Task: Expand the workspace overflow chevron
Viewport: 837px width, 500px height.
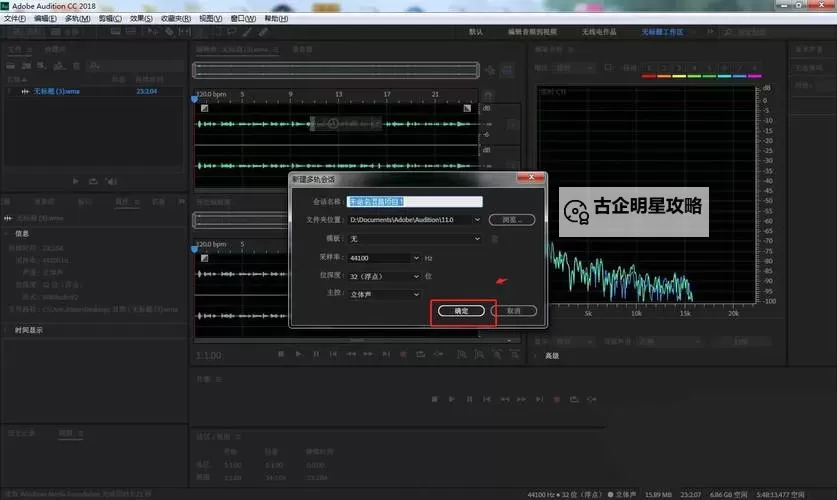Action: [710, 32]
